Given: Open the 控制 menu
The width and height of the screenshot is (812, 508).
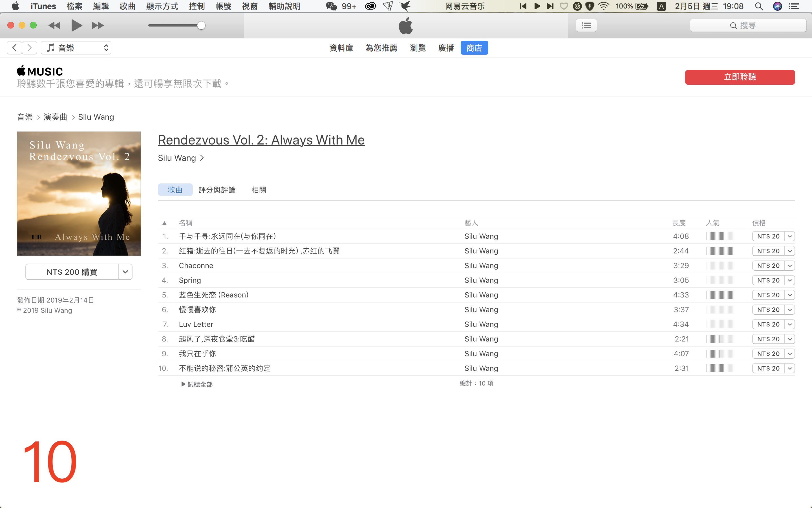Looking at the screenshot, I should pos(197,6).
